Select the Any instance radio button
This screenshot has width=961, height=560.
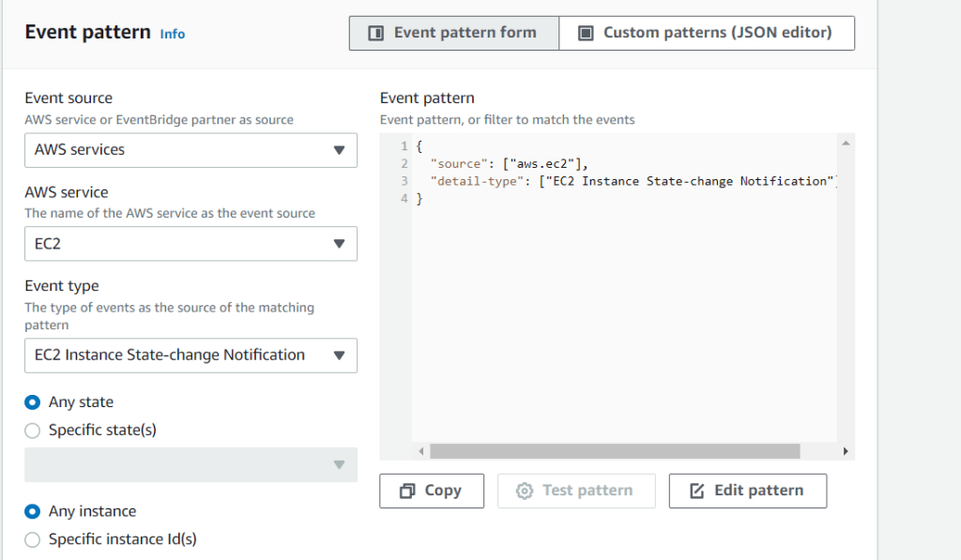[x=33, y=511]
